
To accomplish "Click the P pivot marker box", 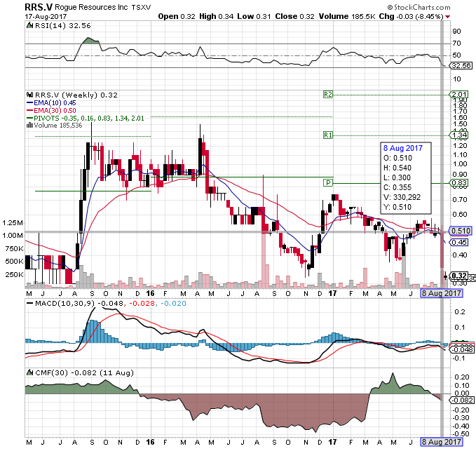I will coord(328,183).
